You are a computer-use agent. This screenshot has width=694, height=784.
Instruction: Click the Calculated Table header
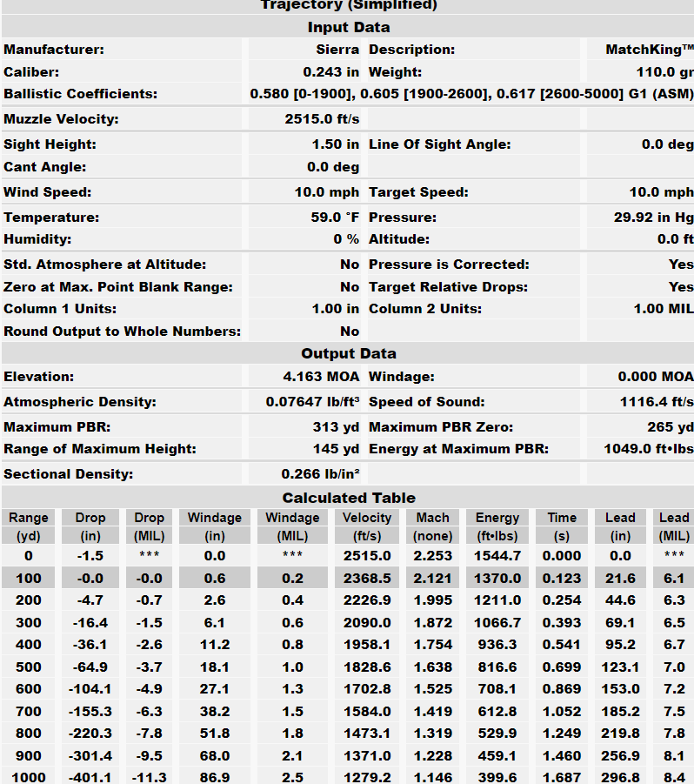[x=349, y=498]
